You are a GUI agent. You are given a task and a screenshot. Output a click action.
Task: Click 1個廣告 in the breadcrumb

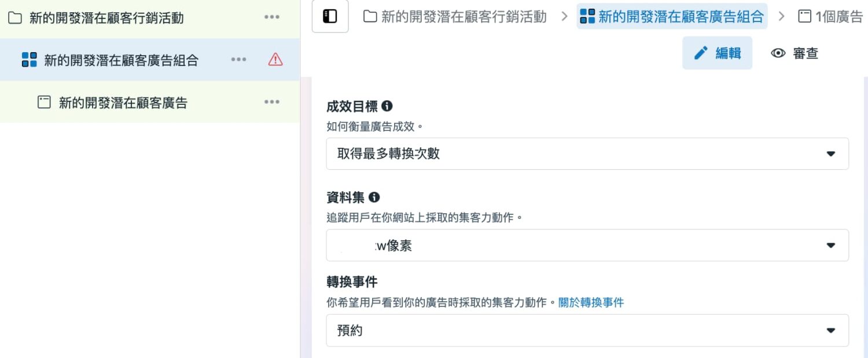(838, 16)
